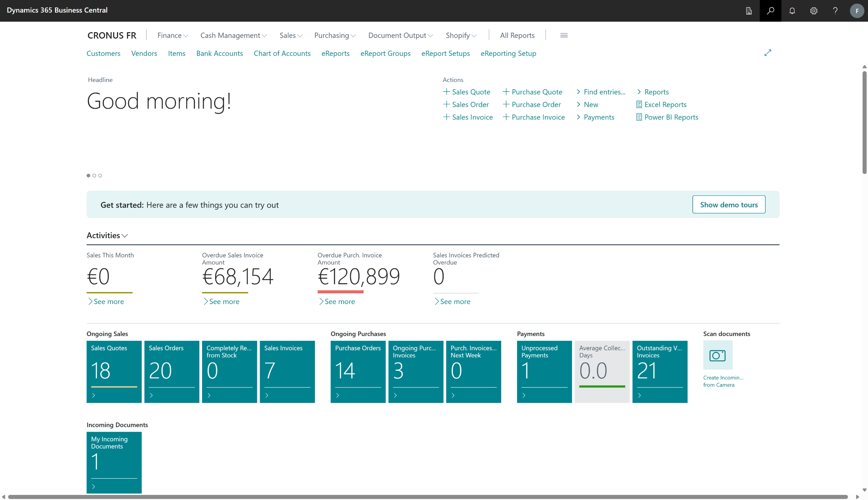Viewport: 868px width, 500px height.
Task: Expand the Payments action group
Action: tap(595, 117)
